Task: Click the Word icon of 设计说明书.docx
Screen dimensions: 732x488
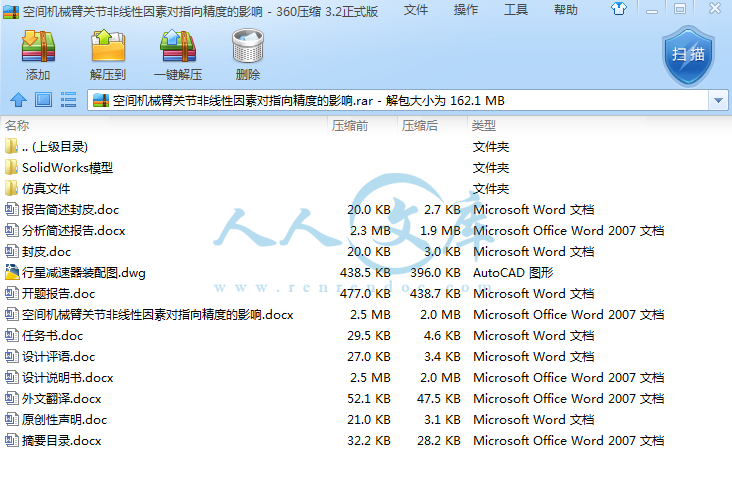Action: pos(12,377)
